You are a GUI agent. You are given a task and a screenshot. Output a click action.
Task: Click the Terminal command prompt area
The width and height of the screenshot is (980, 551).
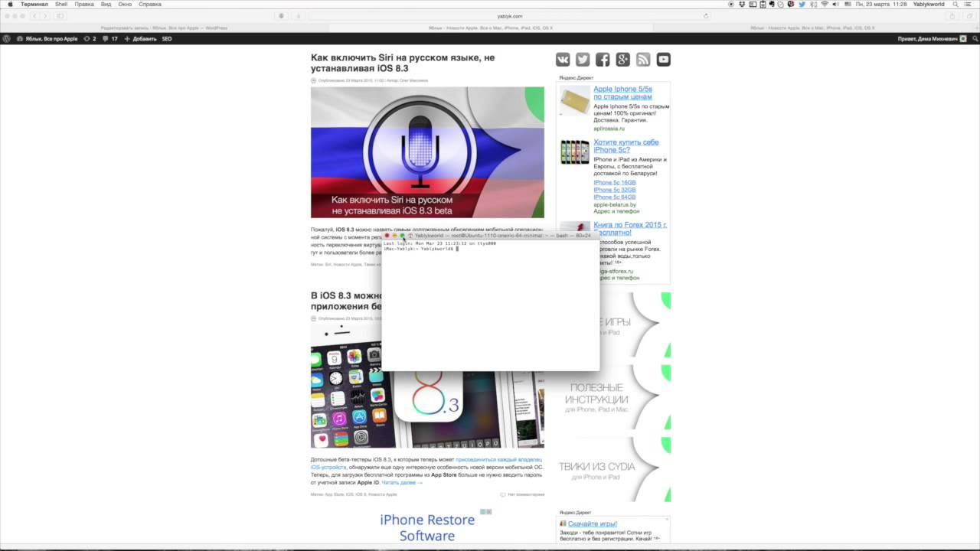pos(490,308)
